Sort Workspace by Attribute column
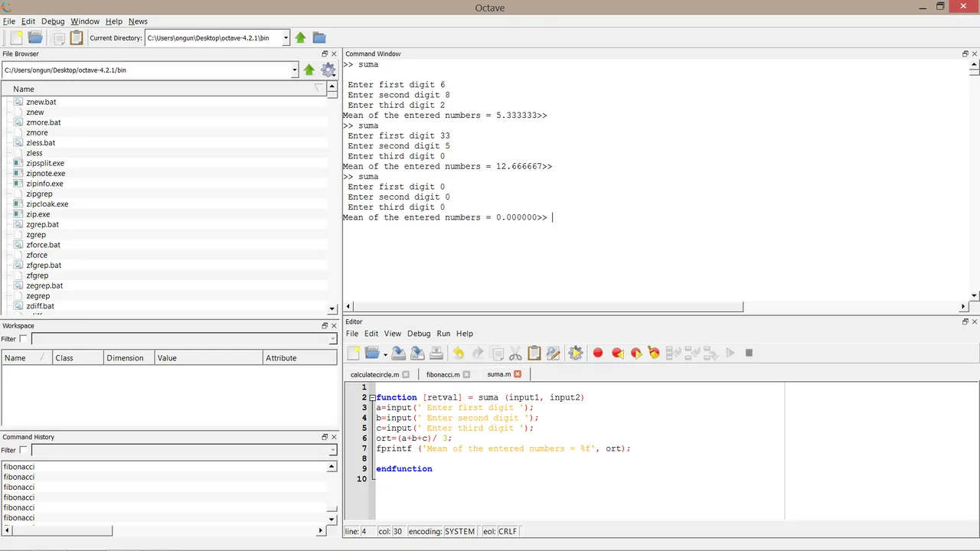 click(299, 357)
